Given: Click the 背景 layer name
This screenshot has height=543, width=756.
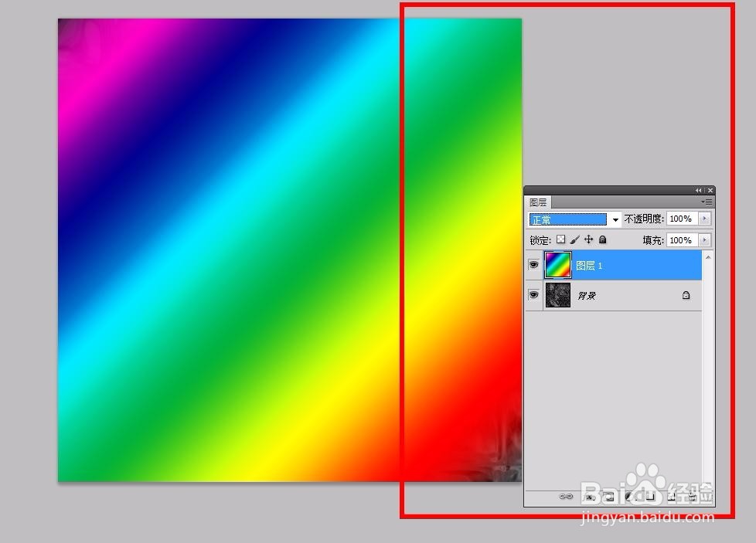Looking at the screenshot, I should [x=586, y=295].
